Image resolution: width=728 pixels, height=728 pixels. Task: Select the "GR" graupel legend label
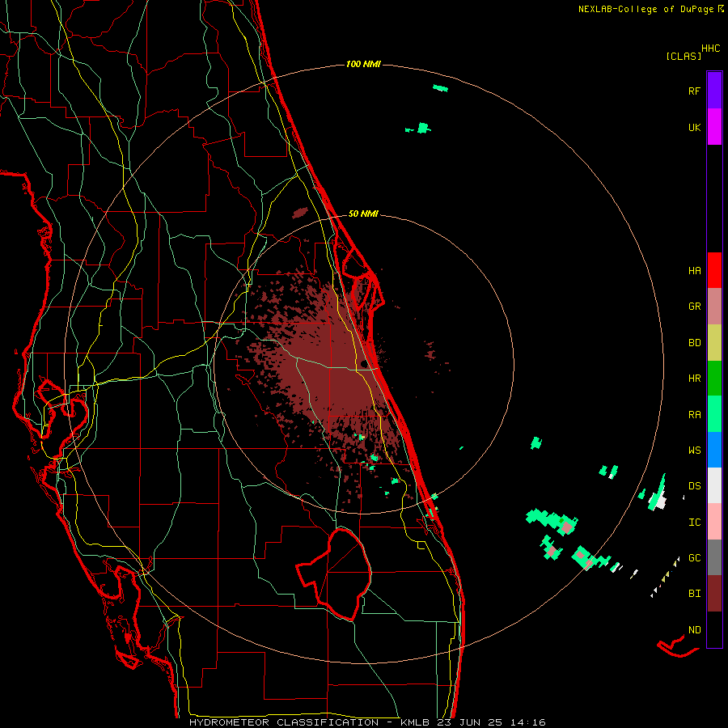pyautogui.click(x=694, y=307)
